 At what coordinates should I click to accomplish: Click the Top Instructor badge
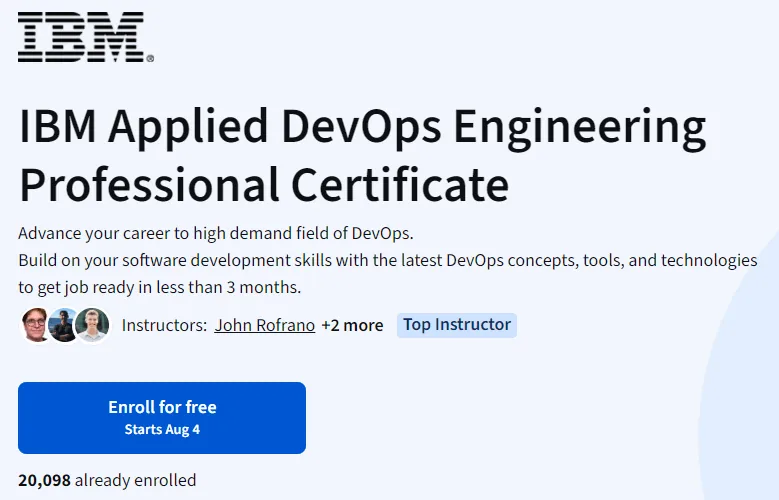(457, 325)
